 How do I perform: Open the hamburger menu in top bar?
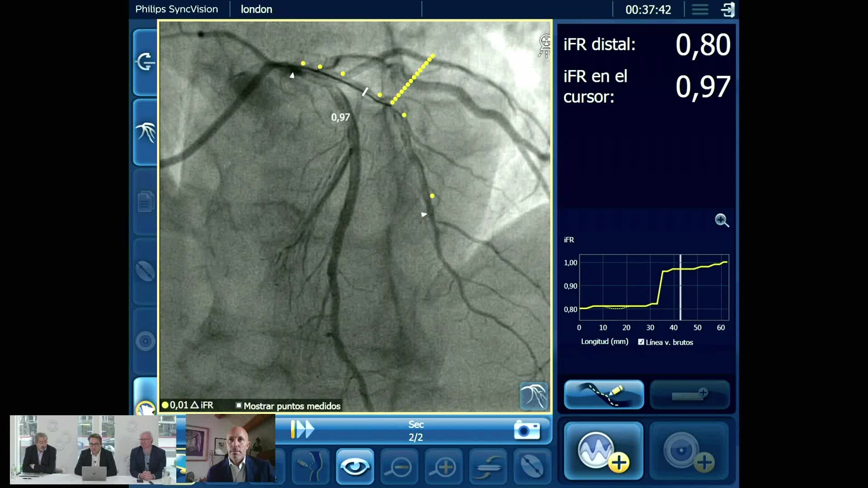click(700, 9)
